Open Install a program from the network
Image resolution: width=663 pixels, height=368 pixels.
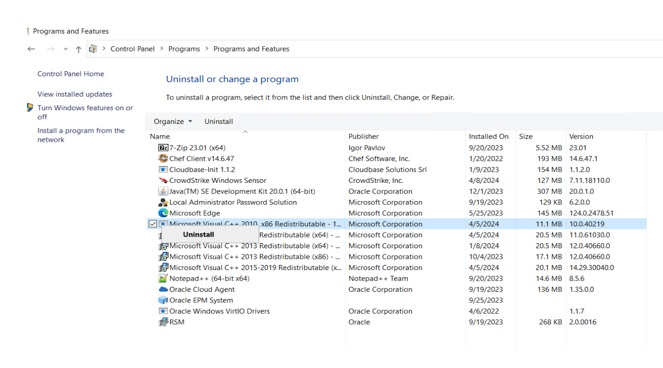[81, 135]
